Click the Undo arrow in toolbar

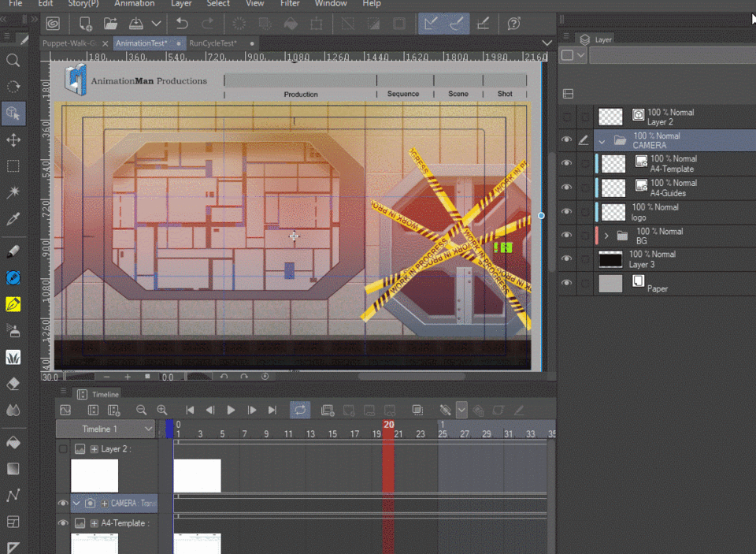point(182,24)
